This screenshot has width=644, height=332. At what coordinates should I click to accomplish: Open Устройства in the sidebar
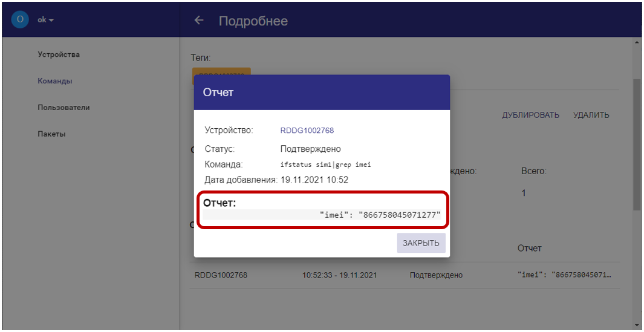pyautogui.click(x=59, y=54)
